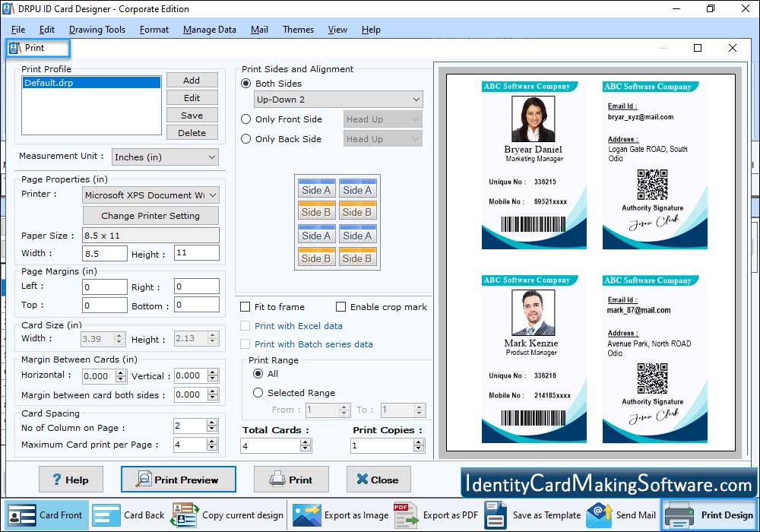Screen dimensions: 760x532
Task: Click the first Side A layout tile
Action: pos(316,189)
